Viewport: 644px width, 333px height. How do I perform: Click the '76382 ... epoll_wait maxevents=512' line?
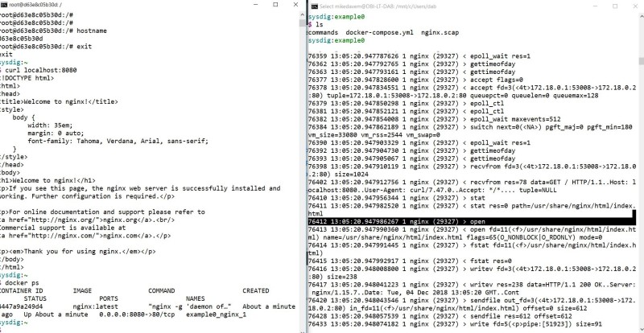[x=434, y=119]
